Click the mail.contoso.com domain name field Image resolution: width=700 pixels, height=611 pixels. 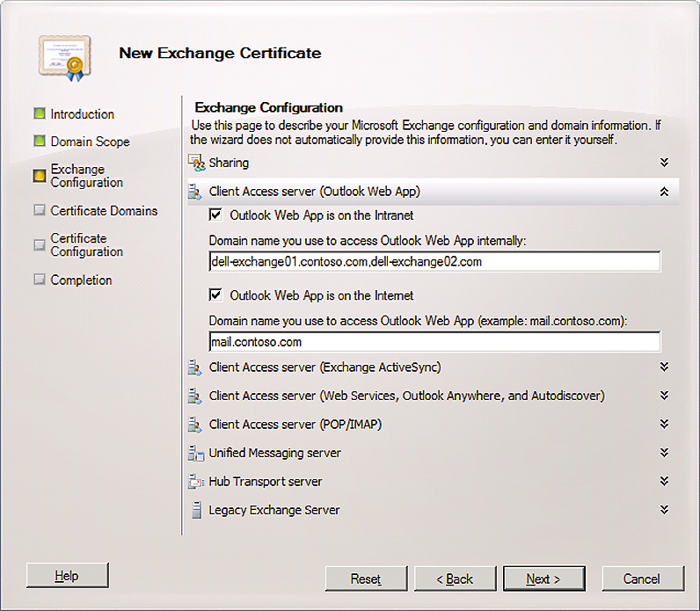click(434, 342)
